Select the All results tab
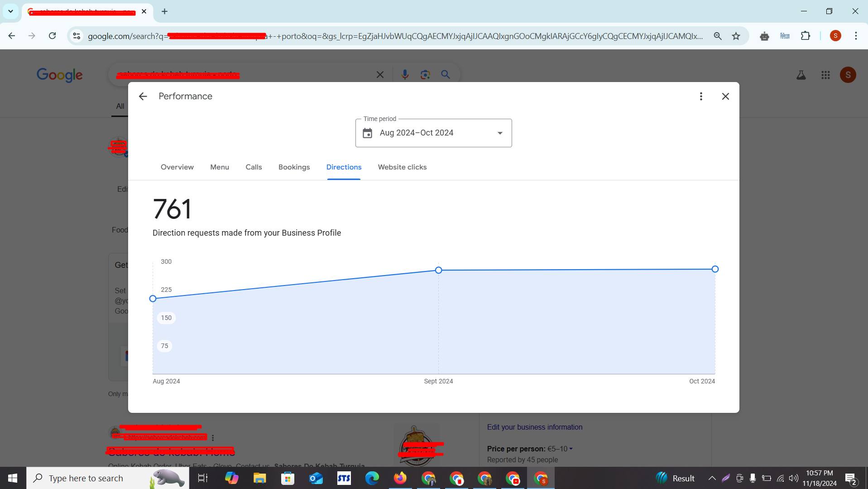The width and height of the screenshot is (868, 489). click(120, 106)
